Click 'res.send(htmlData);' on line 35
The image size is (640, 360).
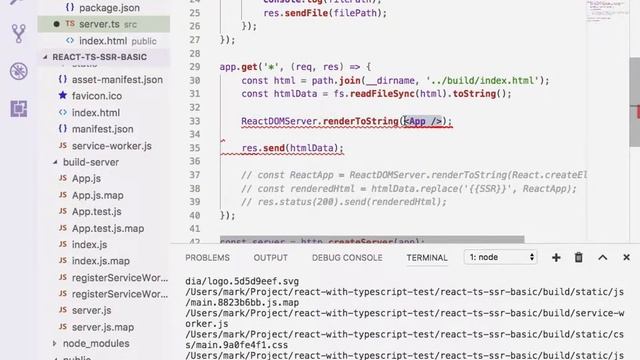point(293,148)
